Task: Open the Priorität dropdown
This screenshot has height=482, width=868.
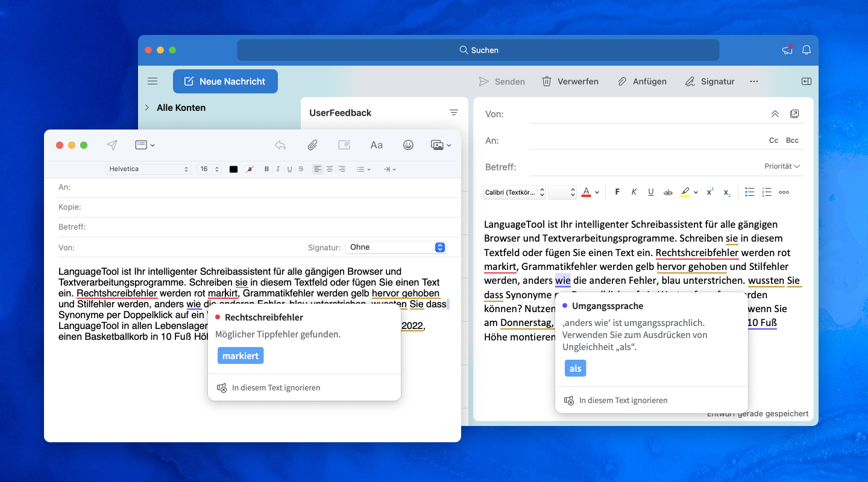Action: tap(782, 166)
